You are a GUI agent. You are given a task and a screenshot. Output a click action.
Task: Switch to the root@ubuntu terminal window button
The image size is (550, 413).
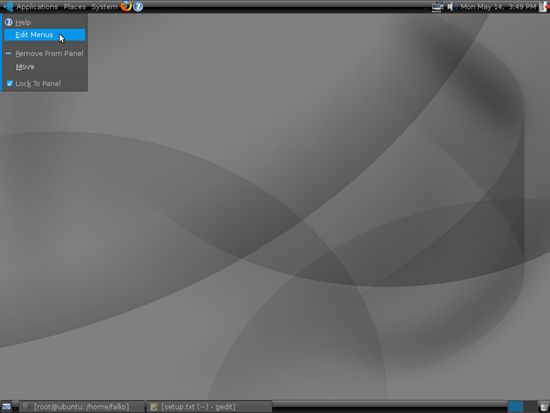point(81,407)
